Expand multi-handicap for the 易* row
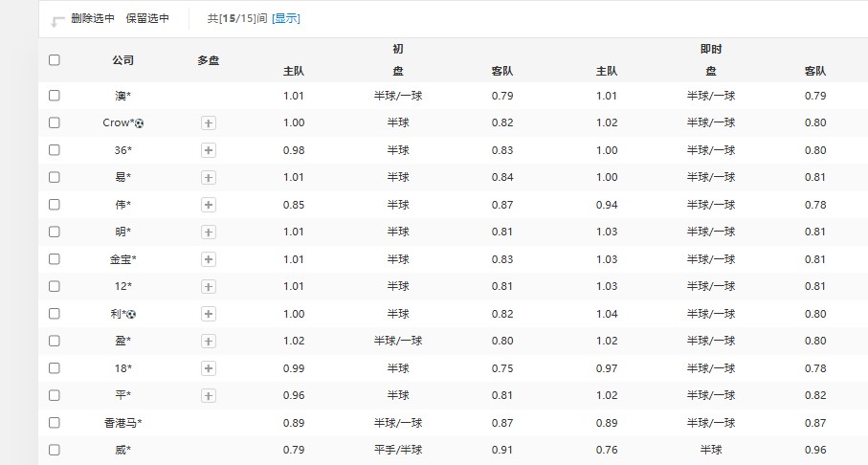Screen dimensions: 868x465 pyautogui.click(x=209, y=178)
